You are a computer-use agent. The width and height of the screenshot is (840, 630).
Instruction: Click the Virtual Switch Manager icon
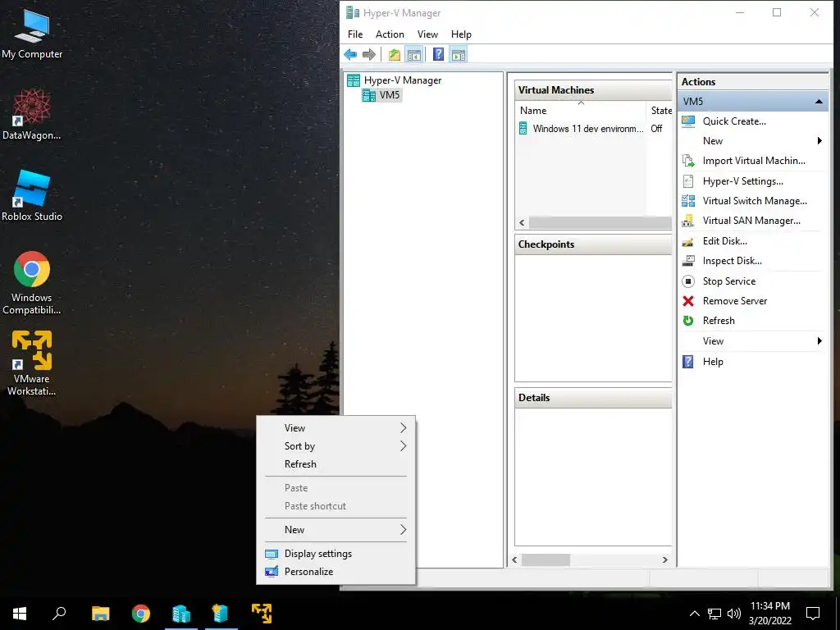688,201
